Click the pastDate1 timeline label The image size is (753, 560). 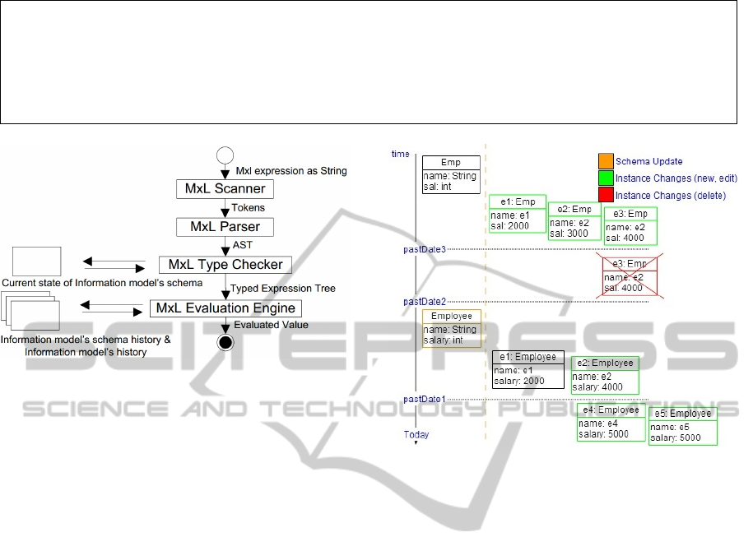pyautogui.click(x=424, y=399)
